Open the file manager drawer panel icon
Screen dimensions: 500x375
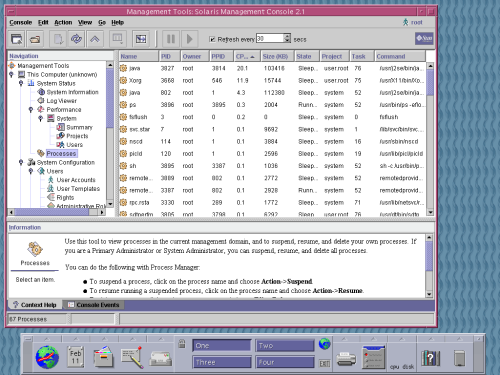click(103, 357)
